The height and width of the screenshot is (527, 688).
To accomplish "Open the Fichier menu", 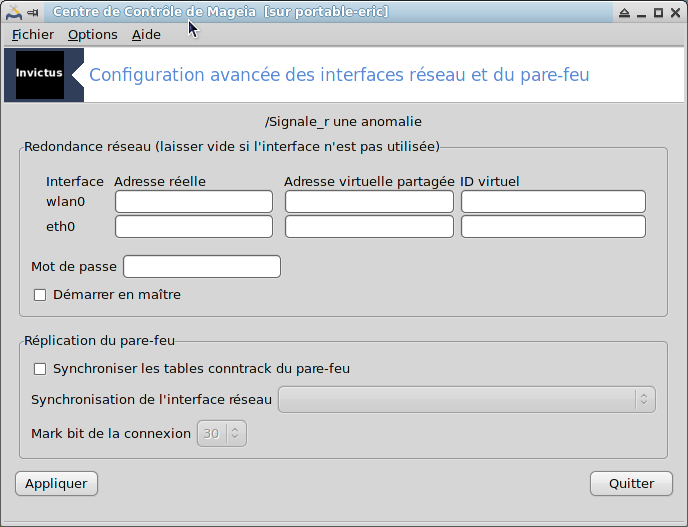I will [x=33, y=35].
